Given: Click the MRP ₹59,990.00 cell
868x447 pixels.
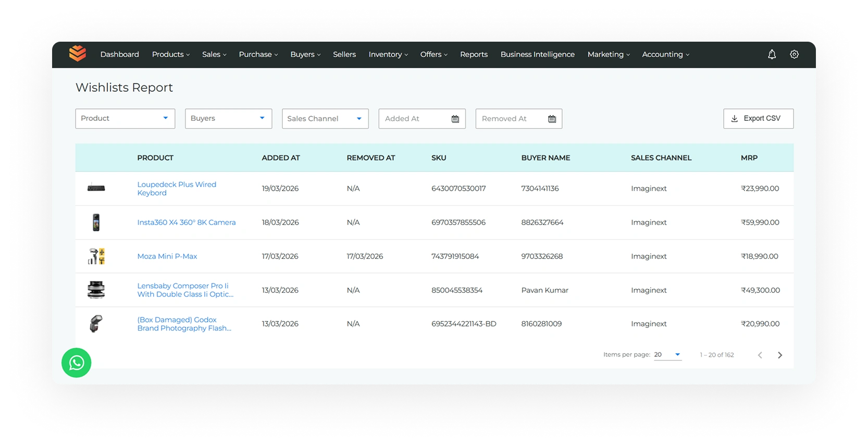Looking at the screenshot, I should click(760, 222).
